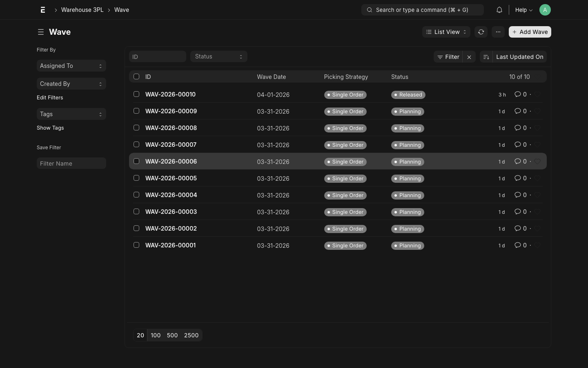Expand the List View switcher
This screenshot has height=368, width=588.
[446, 32]
